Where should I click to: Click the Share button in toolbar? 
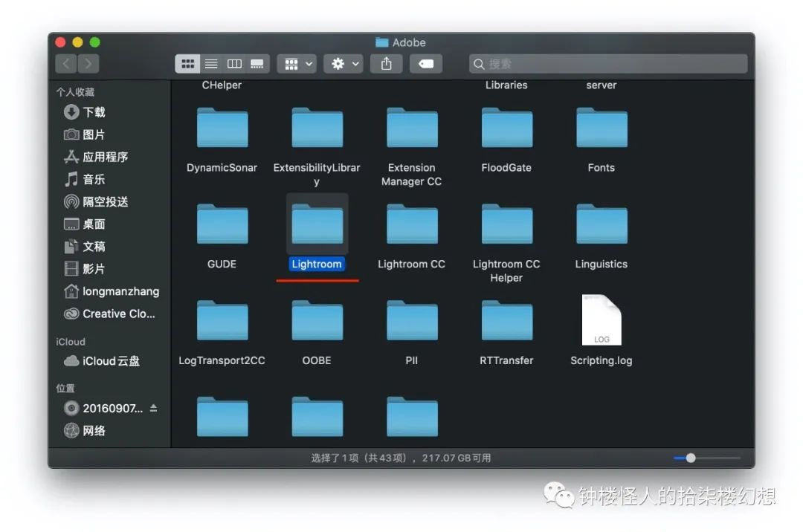(x=386, y=64)
